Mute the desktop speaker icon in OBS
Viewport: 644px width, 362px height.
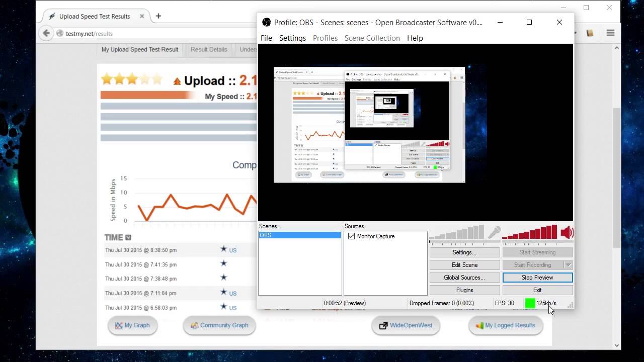pos(567,232)
